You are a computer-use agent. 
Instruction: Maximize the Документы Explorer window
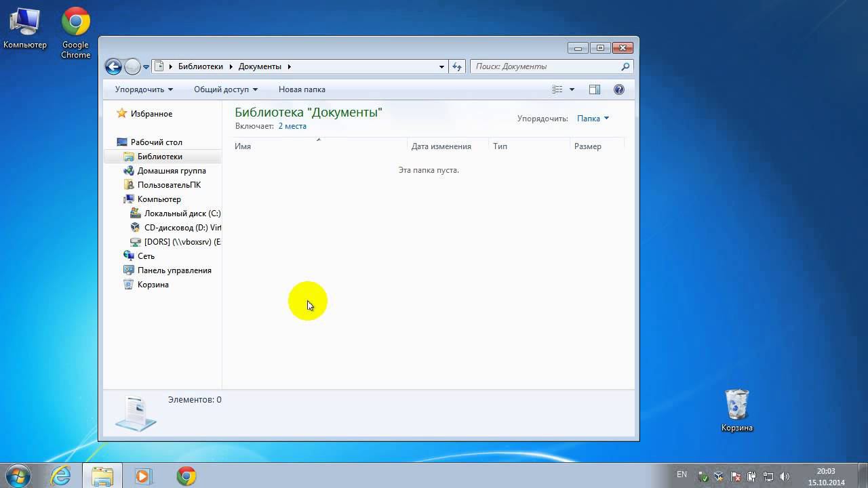click(x=599, y=47)
